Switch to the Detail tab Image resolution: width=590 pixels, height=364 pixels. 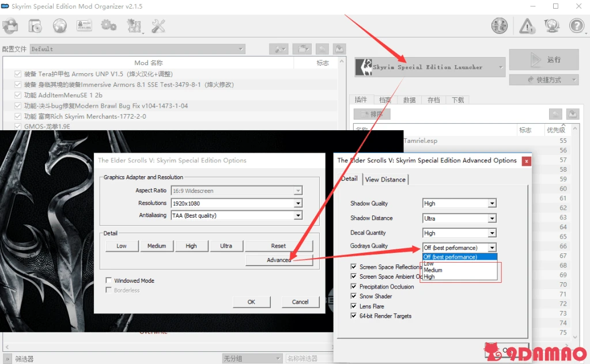(349, 179)
